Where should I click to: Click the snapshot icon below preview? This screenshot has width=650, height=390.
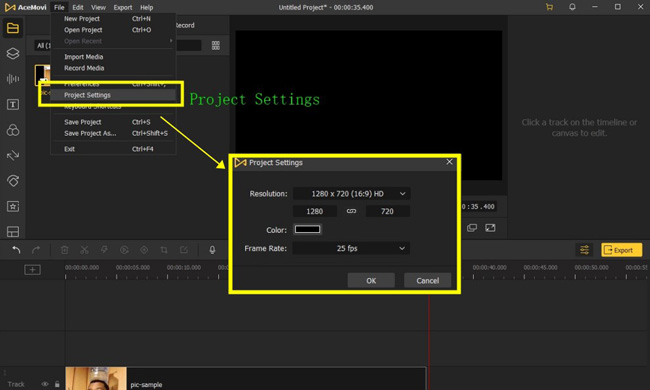tap(472, 228)
